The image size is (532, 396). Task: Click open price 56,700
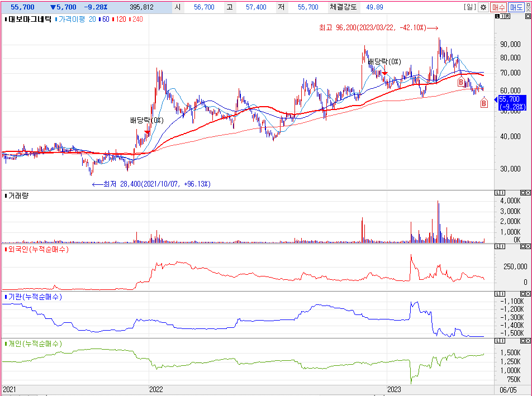204,7
